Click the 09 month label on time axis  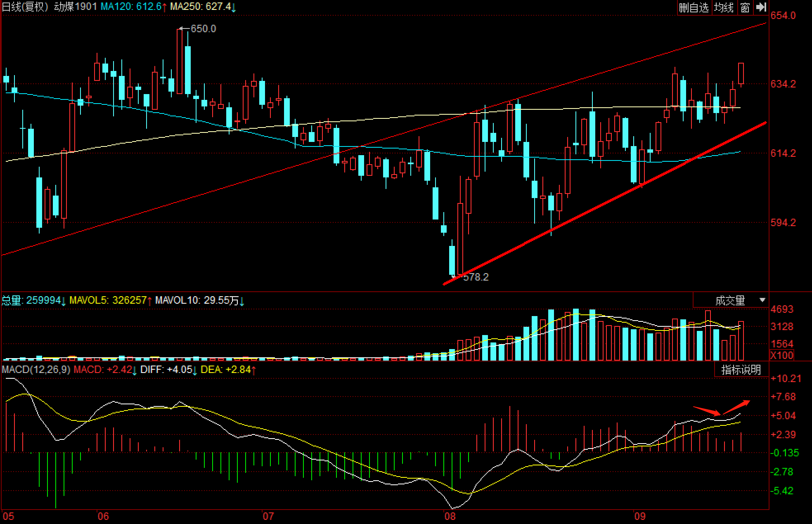(x=639, y=517)
